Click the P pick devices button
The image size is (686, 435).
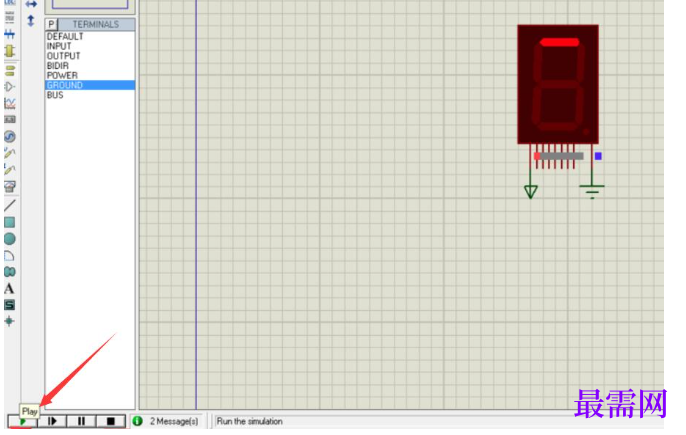coord(51,24)
